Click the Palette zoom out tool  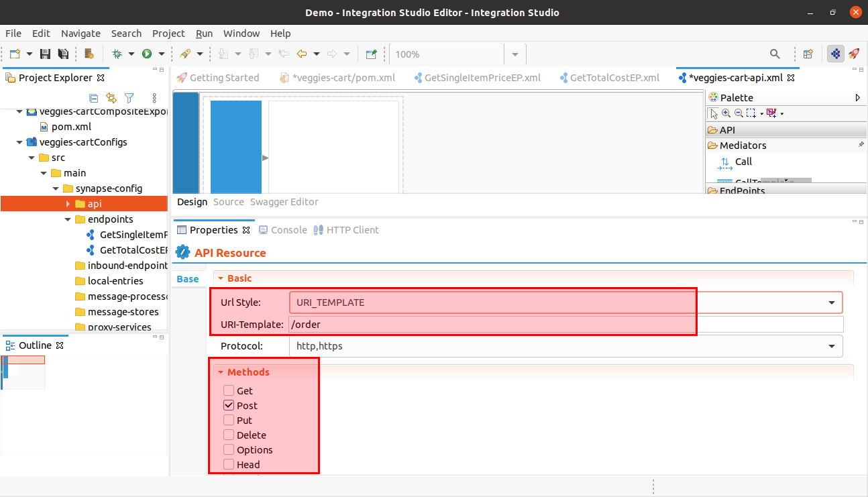[739, 113]
